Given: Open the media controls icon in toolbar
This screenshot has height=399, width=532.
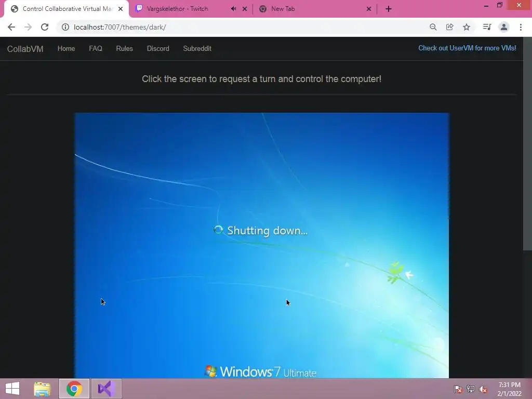Looking at the screenshot, I should 487,27.
